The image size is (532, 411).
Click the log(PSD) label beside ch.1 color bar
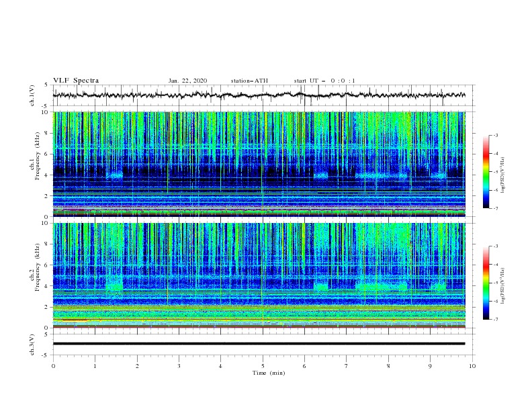(x=503, y=175)
